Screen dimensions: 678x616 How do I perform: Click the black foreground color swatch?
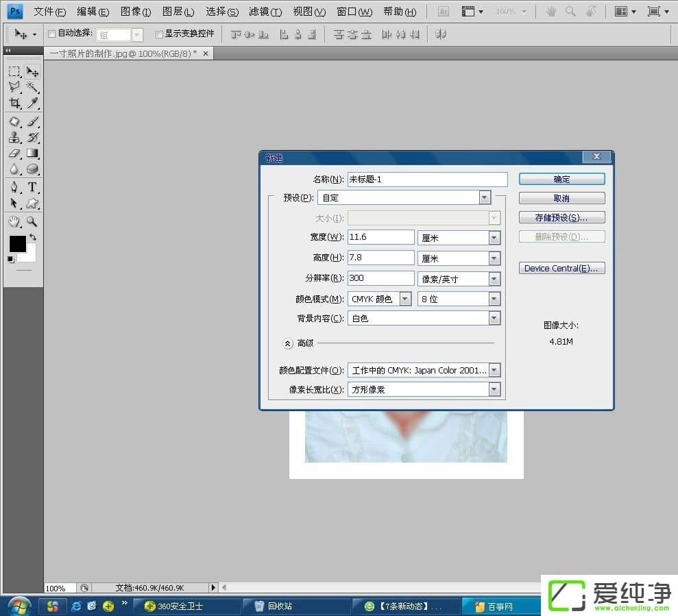pyautogui.click(x=17, y=243)
